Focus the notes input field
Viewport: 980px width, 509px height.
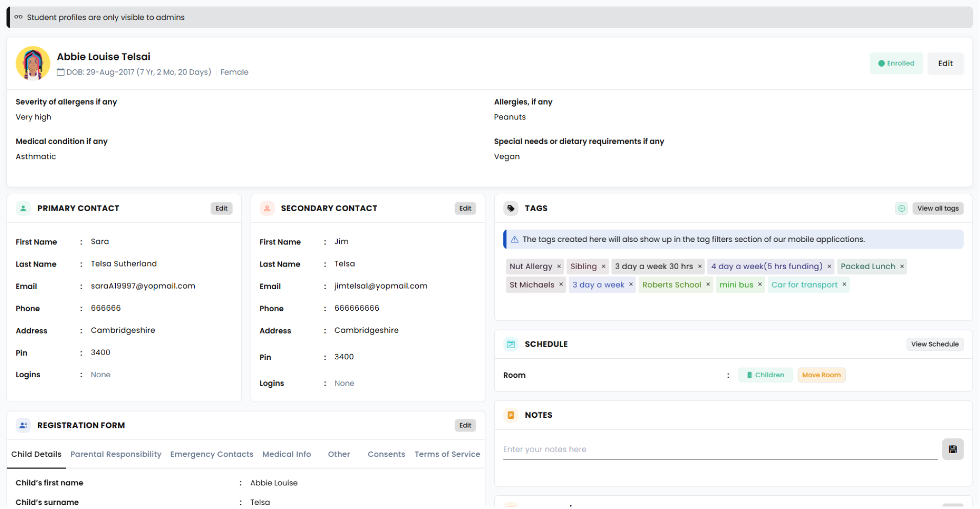[720, 450]
